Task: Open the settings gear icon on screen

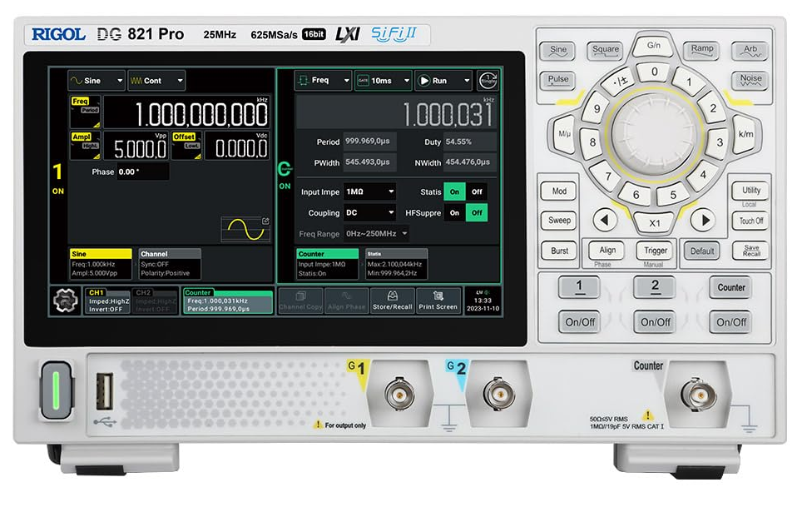Action: click(x=66, y=301)
